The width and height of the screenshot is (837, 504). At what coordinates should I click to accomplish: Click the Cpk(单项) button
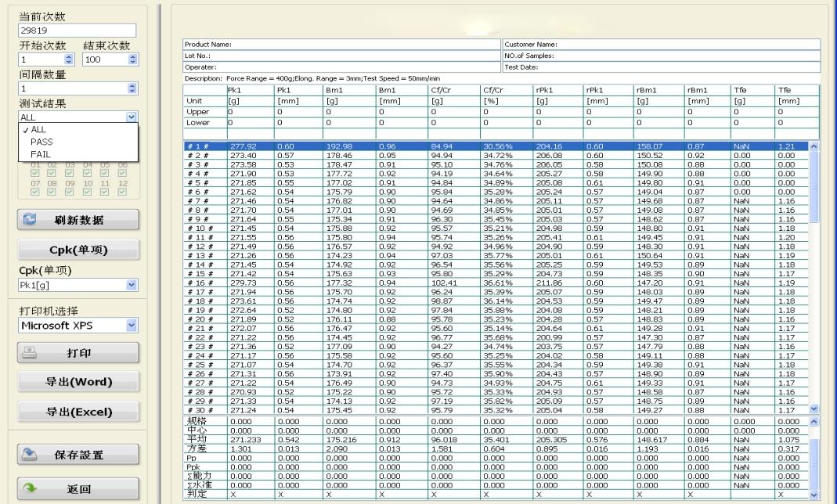[78, 250]
